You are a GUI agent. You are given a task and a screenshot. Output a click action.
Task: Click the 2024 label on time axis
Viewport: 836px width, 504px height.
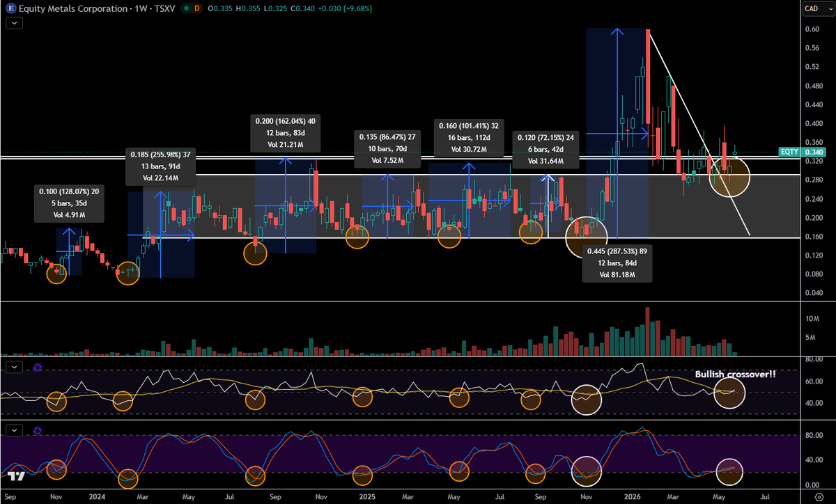tap(96, 497)
